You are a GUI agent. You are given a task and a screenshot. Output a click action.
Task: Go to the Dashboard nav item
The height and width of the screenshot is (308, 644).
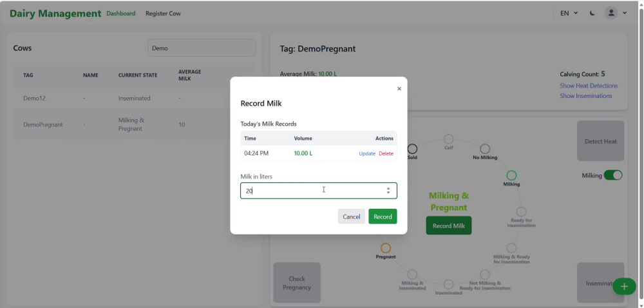click(121, 13)
